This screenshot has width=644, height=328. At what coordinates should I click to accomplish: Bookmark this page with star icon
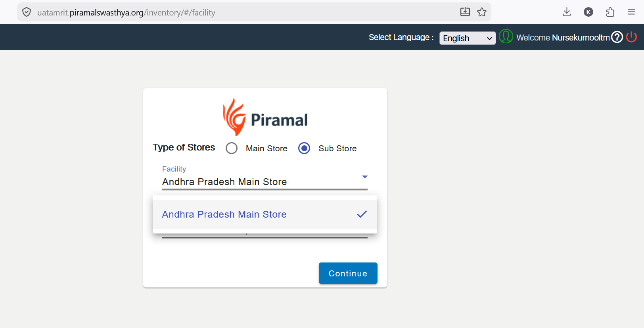482,12
